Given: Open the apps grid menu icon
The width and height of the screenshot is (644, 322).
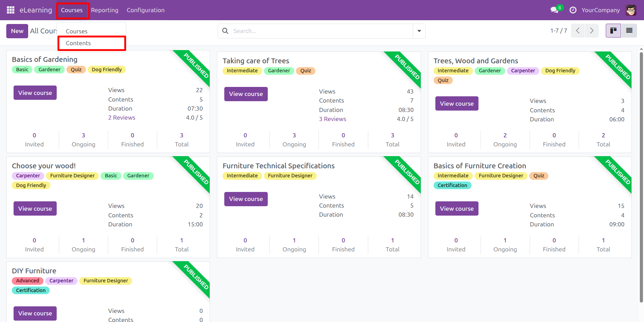Looking at the screenshot, I should coord(10,10).
